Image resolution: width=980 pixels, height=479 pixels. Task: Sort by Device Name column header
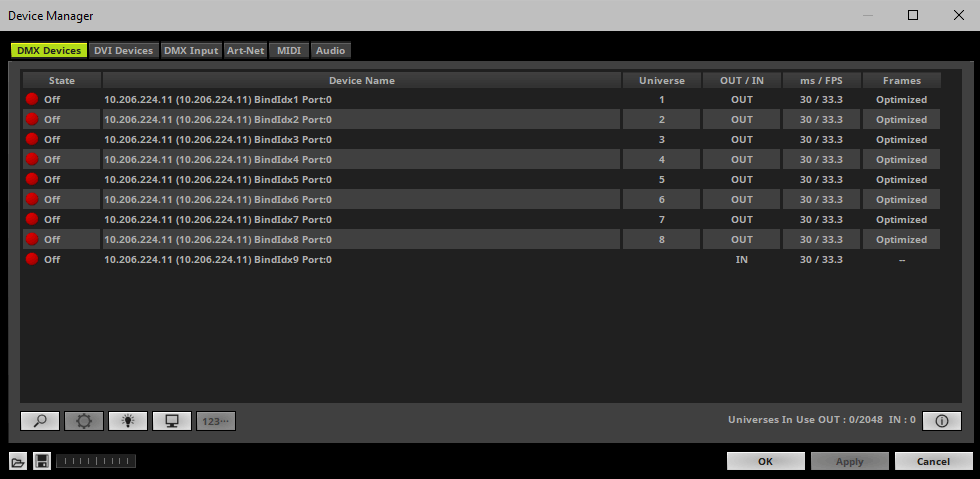pyautogui.click(x=362, y=80)
